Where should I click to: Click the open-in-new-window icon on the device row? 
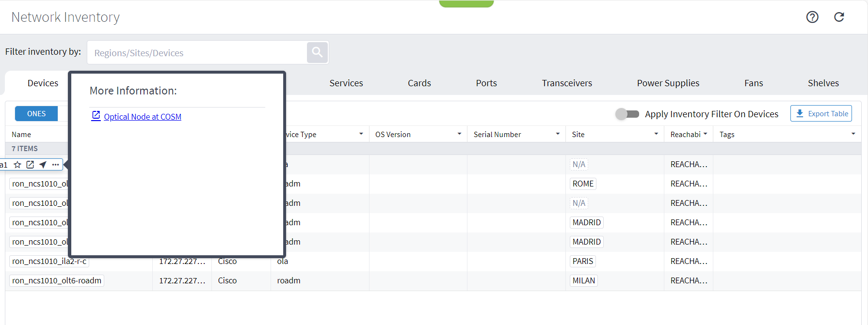[30, 165]
